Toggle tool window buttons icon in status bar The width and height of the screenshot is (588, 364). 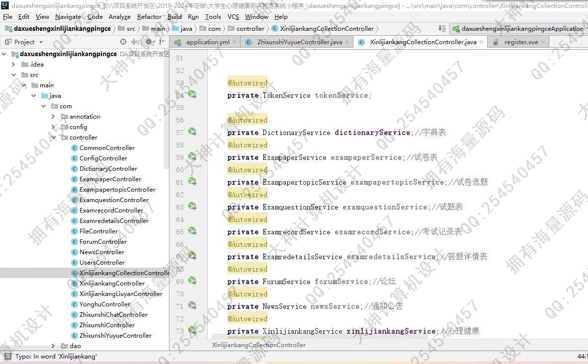click(x=7, y=356)
